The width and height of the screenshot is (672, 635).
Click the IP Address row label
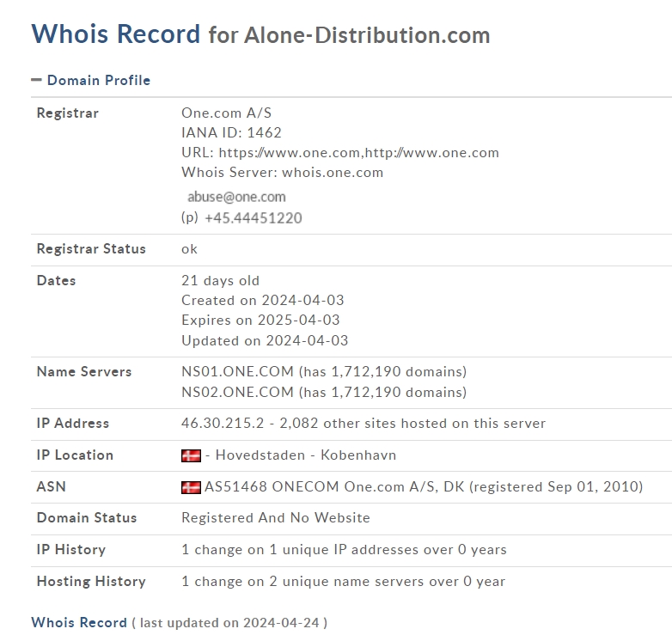click(73, 423)
